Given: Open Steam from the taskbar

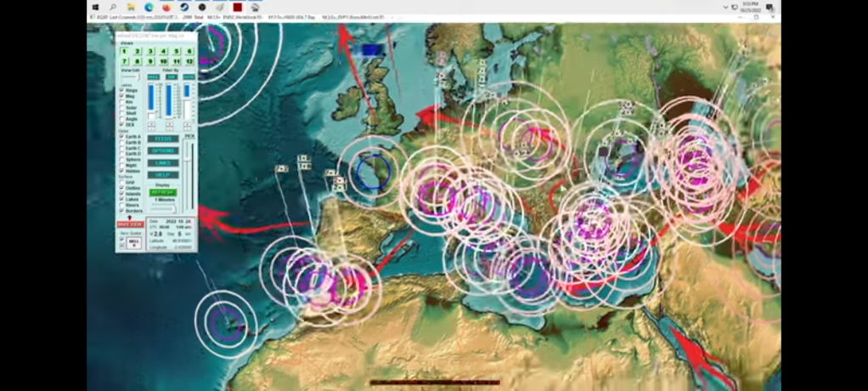Looking at the screenshot, I should (x=184, y=7).
